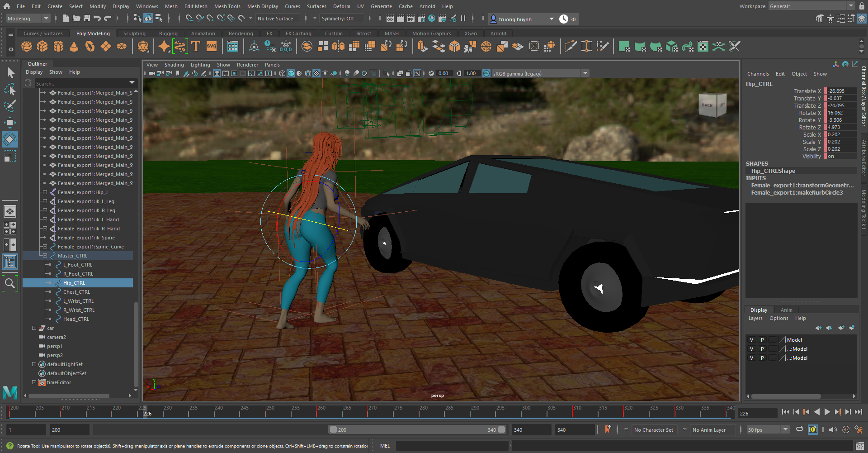Open the workspace selector dropdown
This screenshot has width=868, height=453.
pos(852,5)
